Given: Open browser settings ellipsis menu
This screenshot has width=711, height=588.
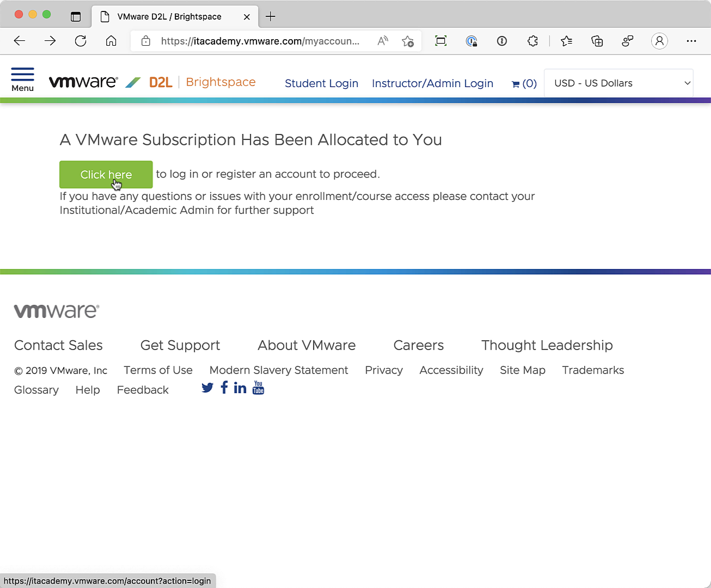Looking at the screenshot, I should pos(691,41).
